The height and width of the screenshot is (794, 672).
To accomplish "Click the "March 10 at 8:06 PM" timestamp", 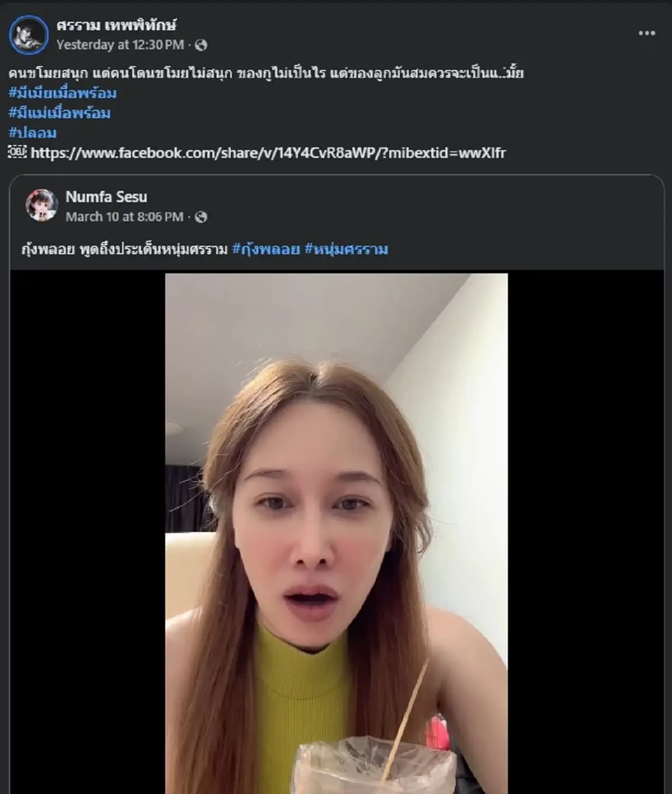I will coord(124,217).
